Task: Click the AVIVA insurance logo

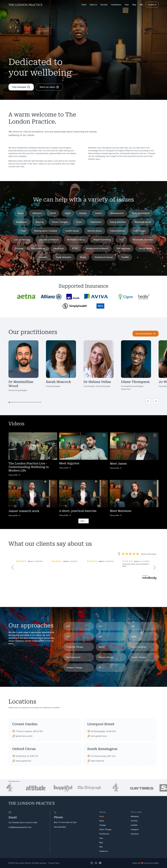Action: pyautogui.click(x=96, y=296)
